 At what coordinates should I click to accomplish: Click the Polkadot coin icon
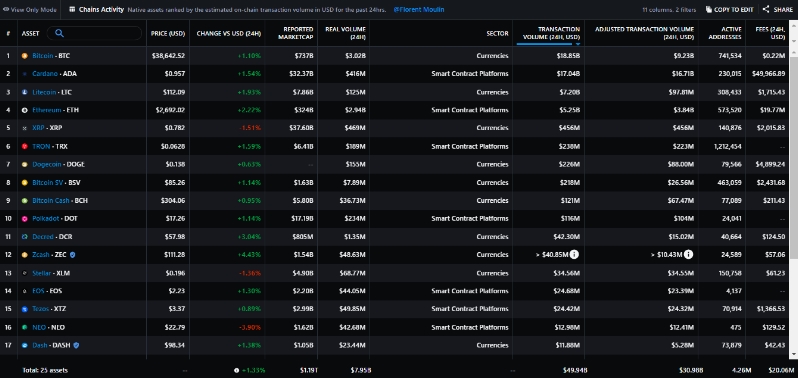(x=24, y=219)
